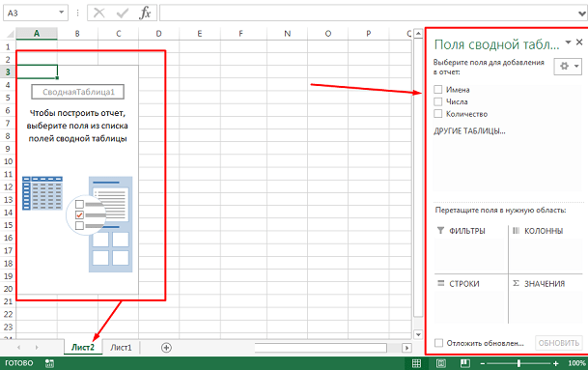Select column header D
The width and height of the screenshot is (588, 370).
[159, 34]
